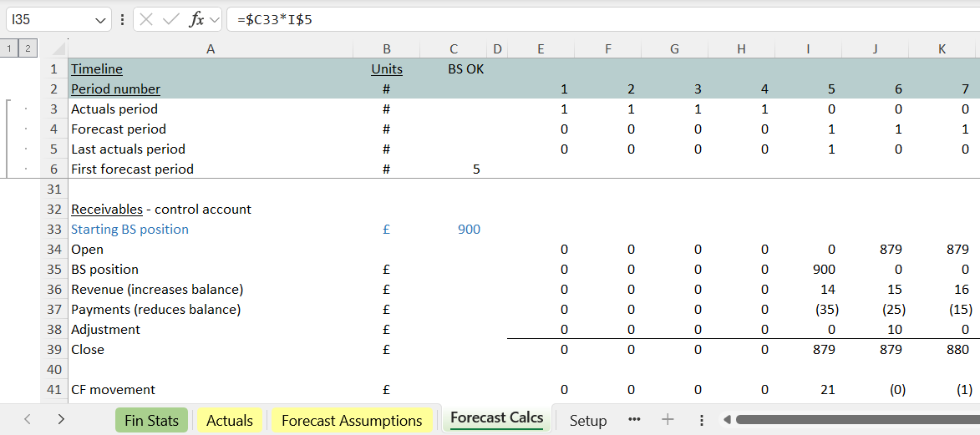Expand the function dropdown beside fx
This screenshot has width=980, height=435.
point(214,19)
